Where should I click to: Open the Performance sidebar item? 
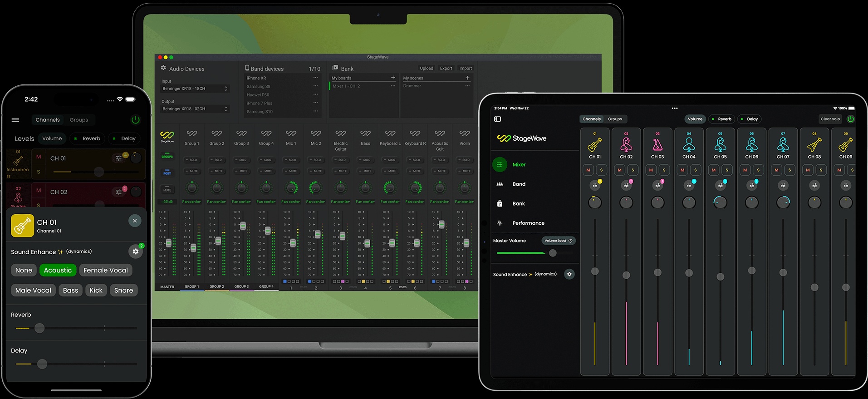point(528,223)
